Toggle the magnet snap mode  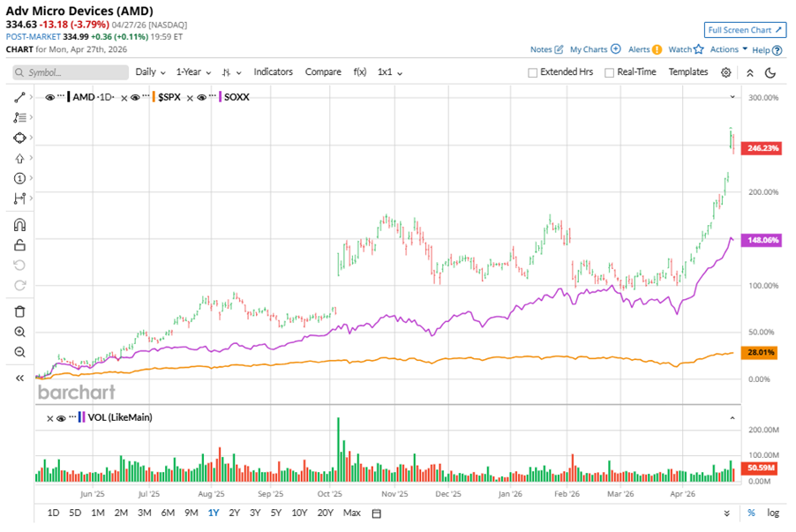coord(19,225)
